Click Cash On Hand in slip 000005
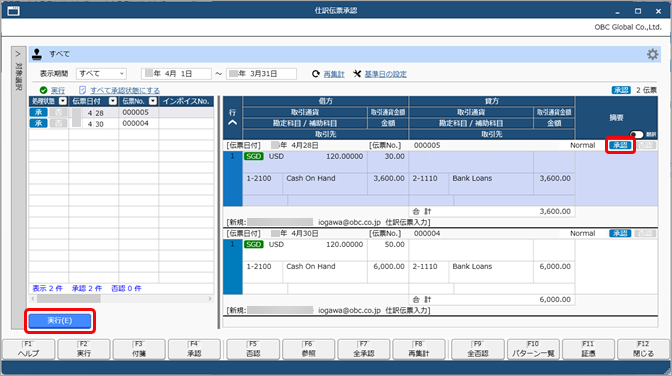672x376 pixels. point(311,178)
